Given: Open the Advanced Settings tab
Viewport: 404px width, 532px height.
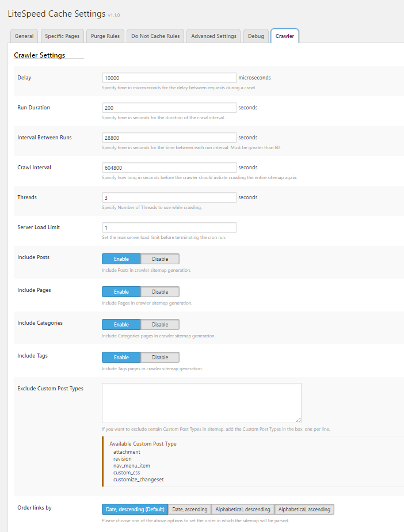Looking at the screenshot, I should (214, 36).
